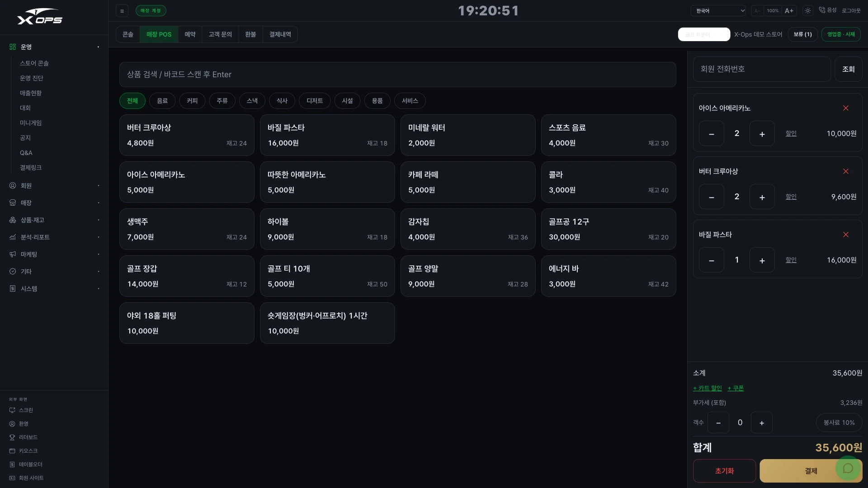Open 매출현황 in the sidebar
Viewport: 868px width, 488px height.
[31, 93]
